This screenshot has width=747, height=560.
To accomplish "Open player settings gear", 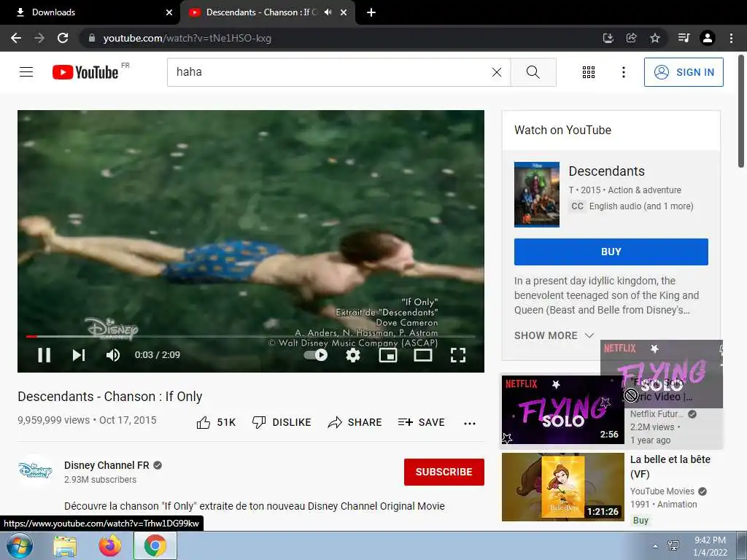I will click(x=353, y=355).
